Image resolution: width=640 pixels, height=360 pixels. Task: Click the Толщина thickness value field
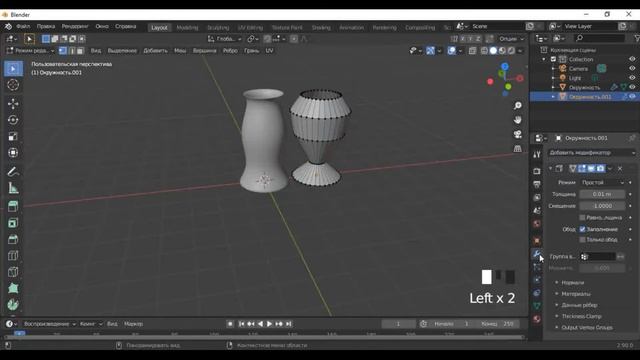[x=602, y=194]
